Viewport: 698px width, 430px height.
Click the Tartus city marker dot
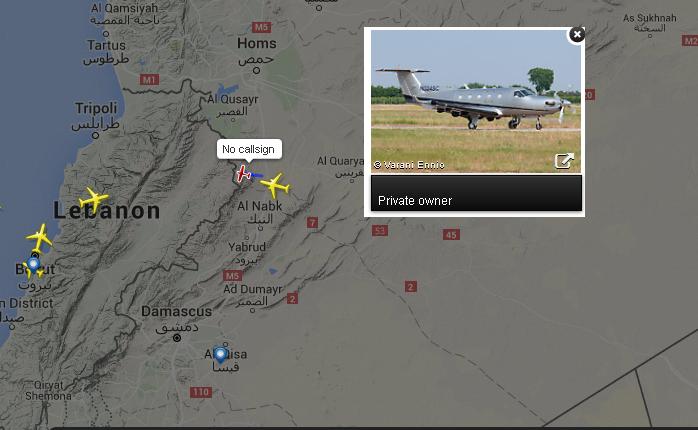pos(106,33)
